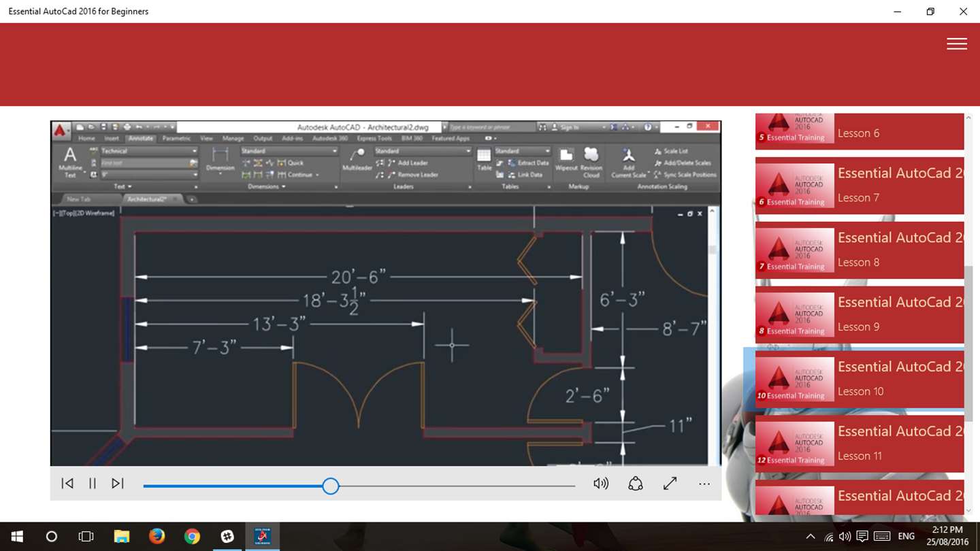Click the seek slider handle on the progress bar
The width and height of the screenshot is (980, 551).
(331, 486)
